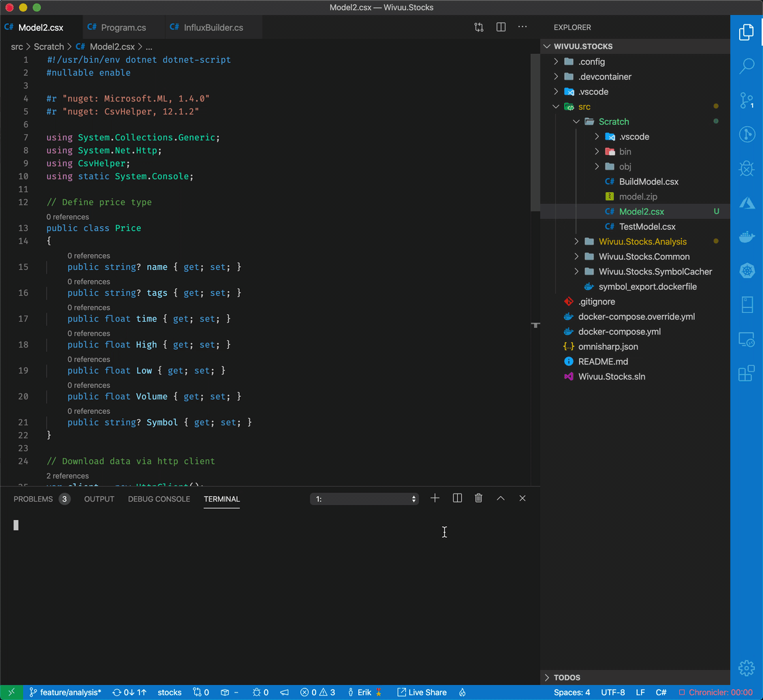The height and width of the screenshot is (700, 763).
Task: Switch to Program.cs editor tab
Action: (x=123, y=27)
